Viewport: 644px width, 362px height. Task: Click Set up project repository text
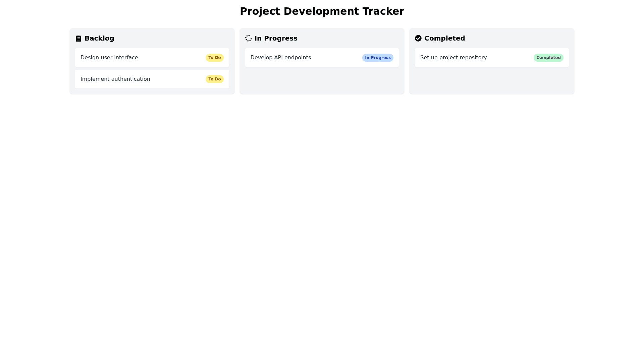pos(453,58)
